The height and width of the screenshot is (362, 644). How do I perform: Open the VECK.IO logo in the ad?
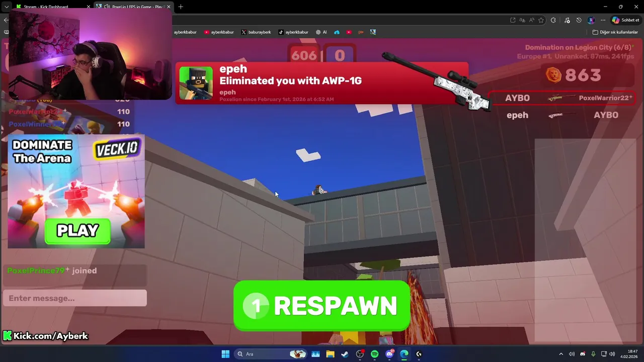pos(116,149)
